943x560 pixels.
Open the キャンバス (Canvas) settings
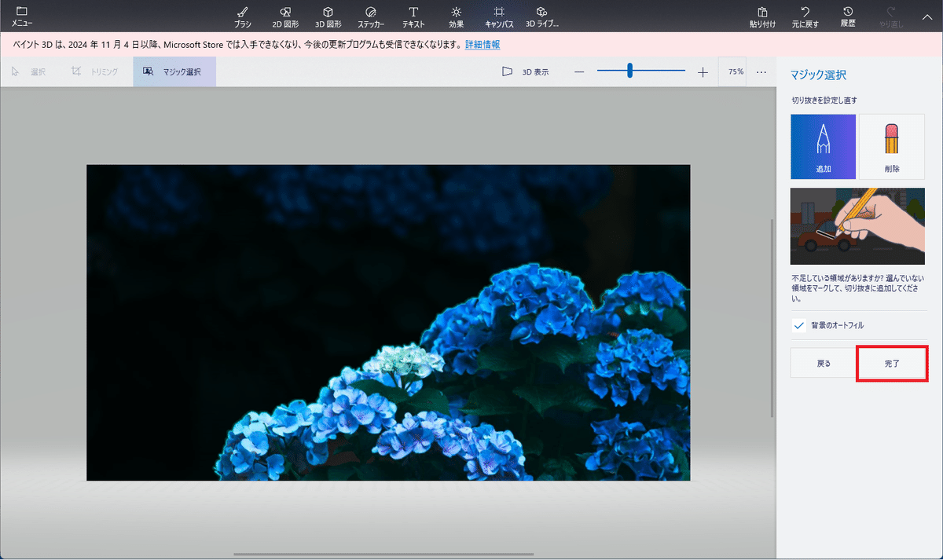point(499,16)
